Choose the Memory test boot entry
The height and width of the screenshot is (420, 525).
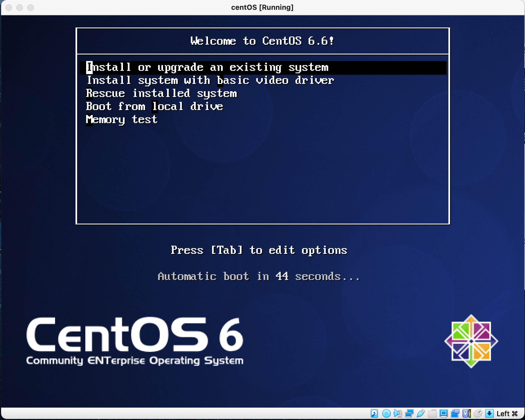point(122,120)
